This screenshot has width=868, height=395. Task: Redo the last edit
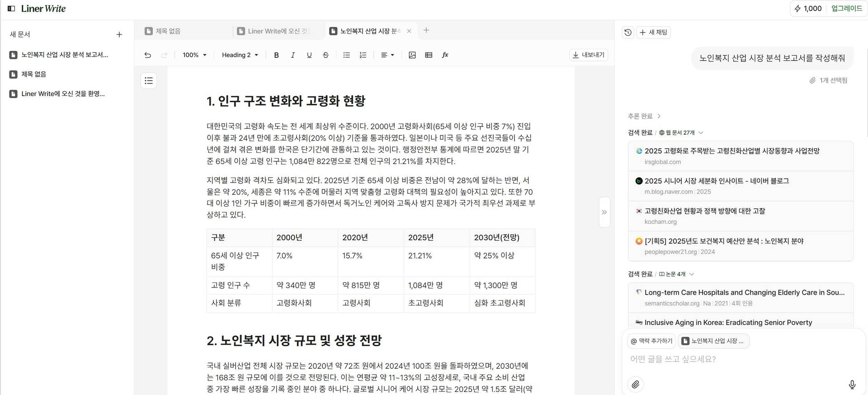pyautogui.click(x=164, y=55)
